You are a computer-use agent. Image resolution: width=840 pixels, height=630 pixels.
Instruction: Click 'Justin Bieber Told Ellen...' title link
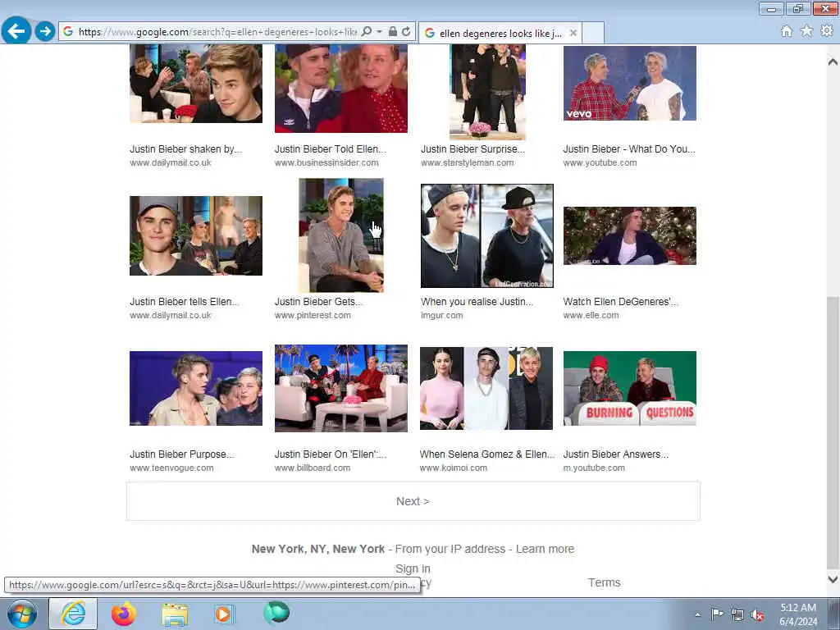(x=331, y=149)
